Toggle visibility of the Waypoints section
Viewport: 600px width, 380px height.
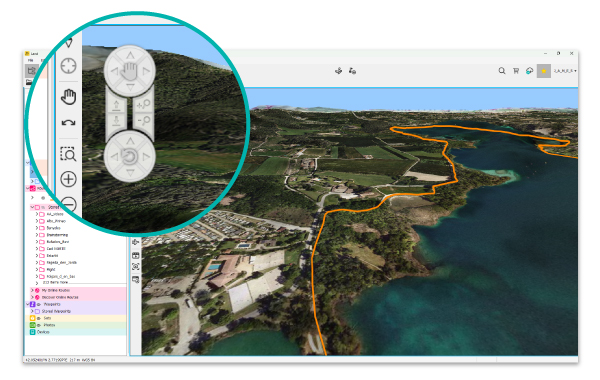coord(39,304)
